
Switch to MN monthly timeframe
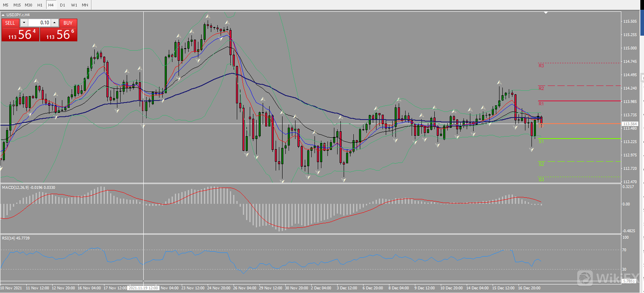pyautogui.click(x=85, y=5)
